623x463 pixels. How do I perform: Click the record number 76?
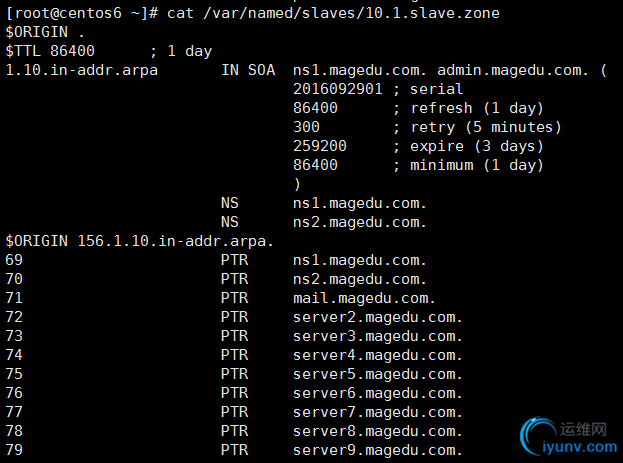coord(14,393)
